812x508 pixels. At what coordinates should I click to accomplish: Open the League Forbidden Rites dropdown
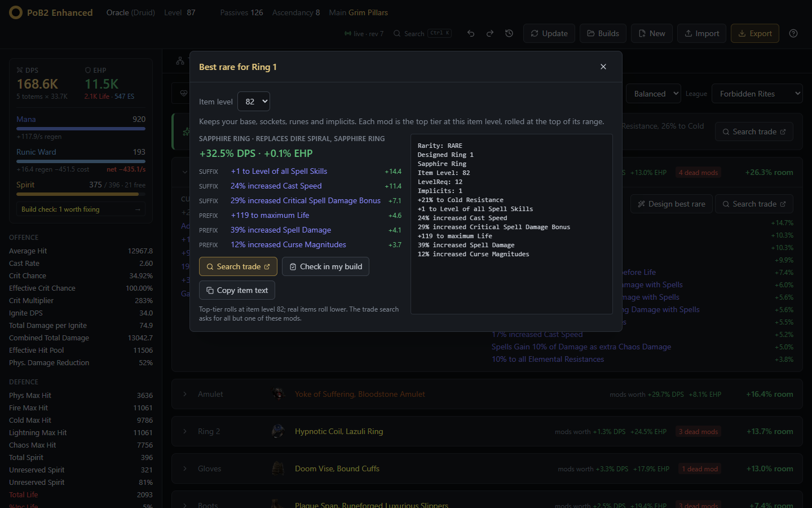coord(757,94)
